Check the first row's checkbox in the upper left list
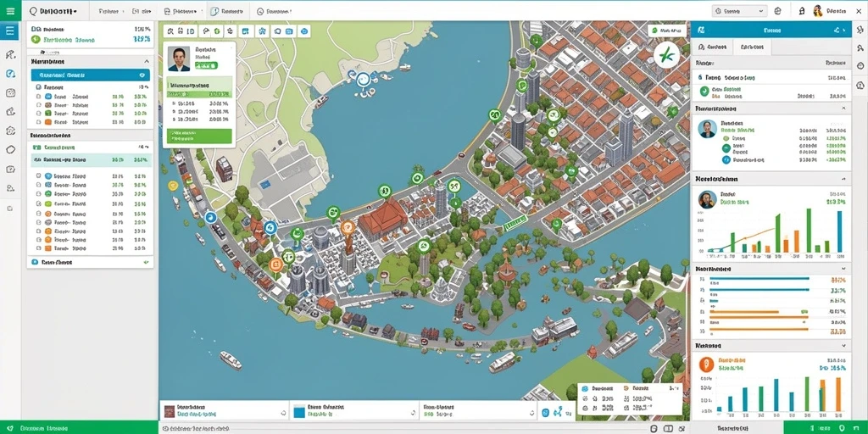This screenshot has width=868, height=434. pos(39,97)
